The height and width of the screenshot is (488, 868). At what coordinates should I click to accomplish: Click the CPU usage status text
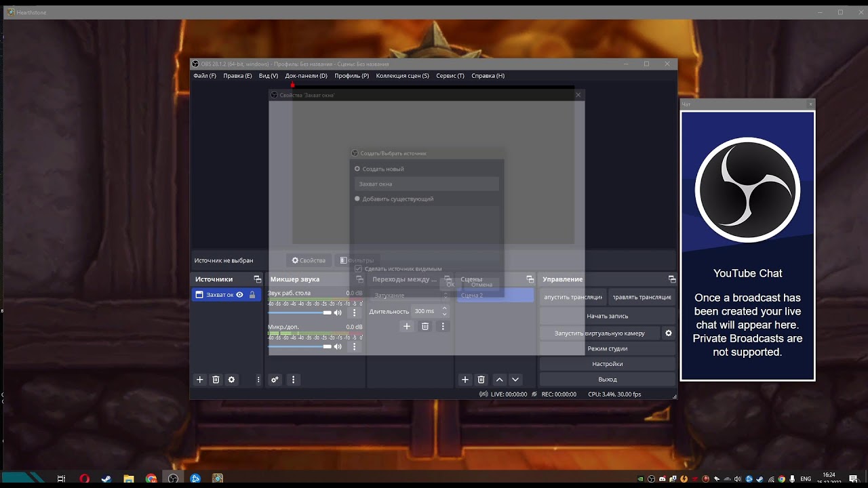pos(614,394)
